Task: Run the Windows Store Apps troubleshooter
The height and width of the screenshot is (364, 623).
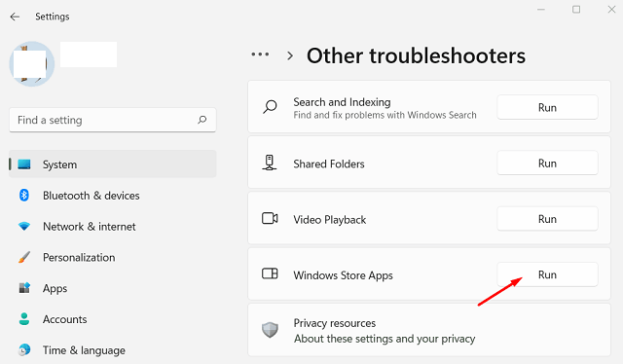Action: pyautogui.click(x=547, y=274)
